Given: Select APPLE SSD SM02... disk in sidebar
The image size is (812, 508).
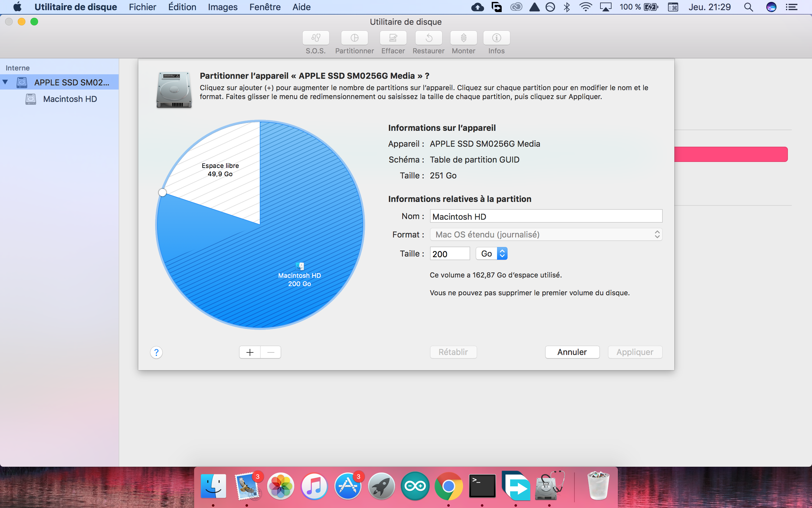Looking at the screenshot, I should [59, 82].
